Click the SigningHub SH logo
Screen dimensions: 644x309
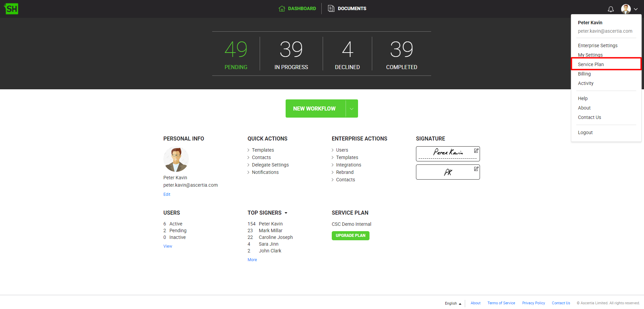11,9
